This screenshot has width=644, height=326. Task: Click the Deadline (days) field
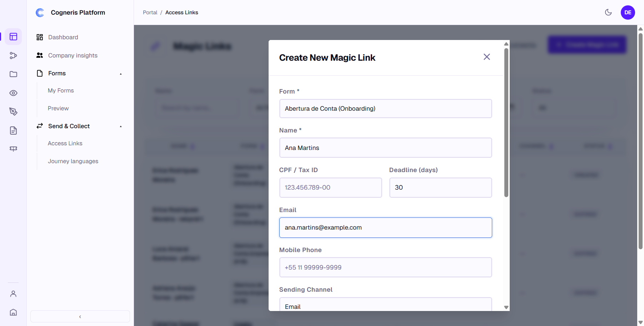click(x=440, y=187)
